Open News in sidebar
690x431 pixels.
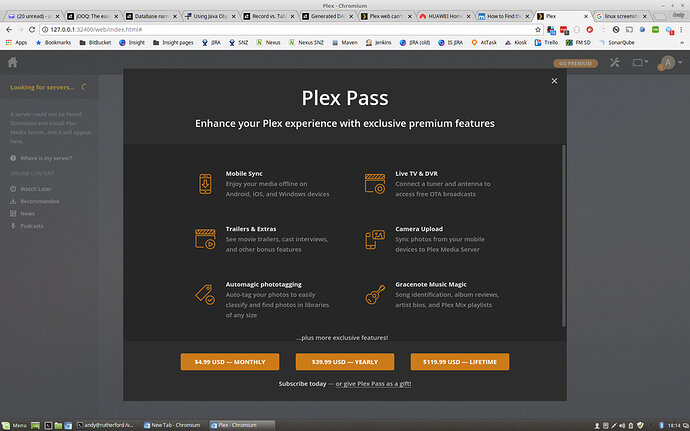27,214
